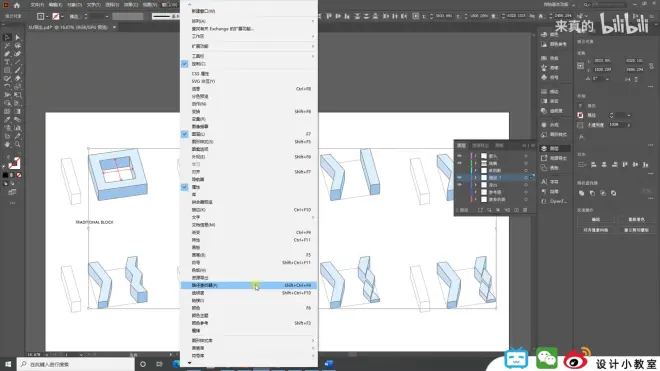
Task: Click horizontal align left icon in Properties
Action: pyautogui.click(x=593, y=165)
